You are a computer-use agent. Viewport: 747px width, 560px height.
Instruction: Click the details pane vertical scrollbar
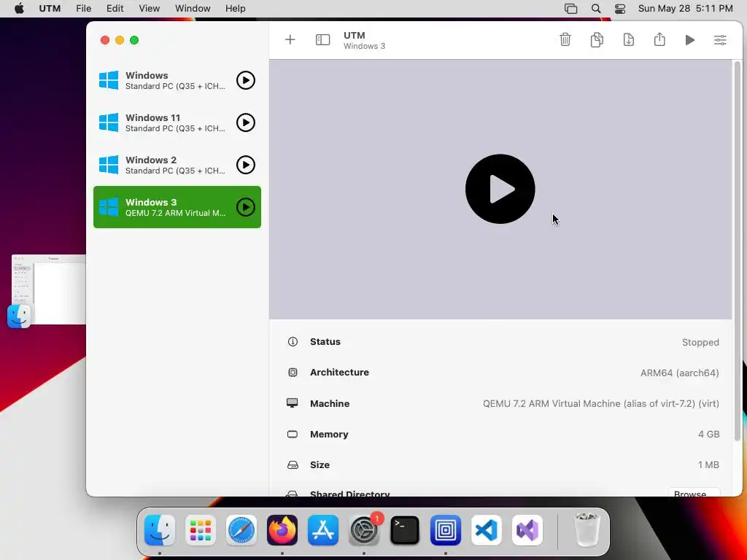[738, 252]
